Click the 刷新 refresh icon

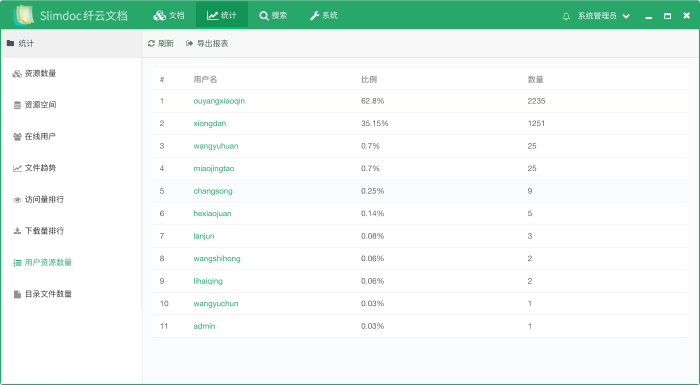pos(151,43)
